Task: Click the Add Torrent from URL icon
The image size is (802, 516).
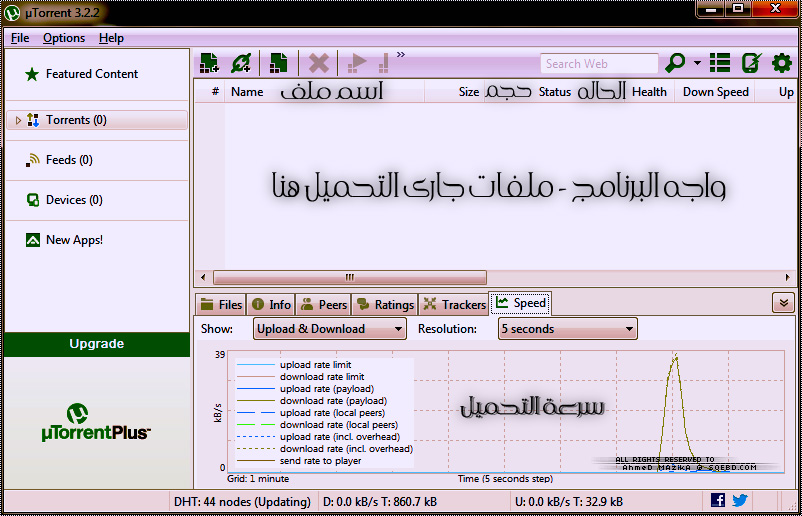Action: pyautogui.click(x=241, y=63)
